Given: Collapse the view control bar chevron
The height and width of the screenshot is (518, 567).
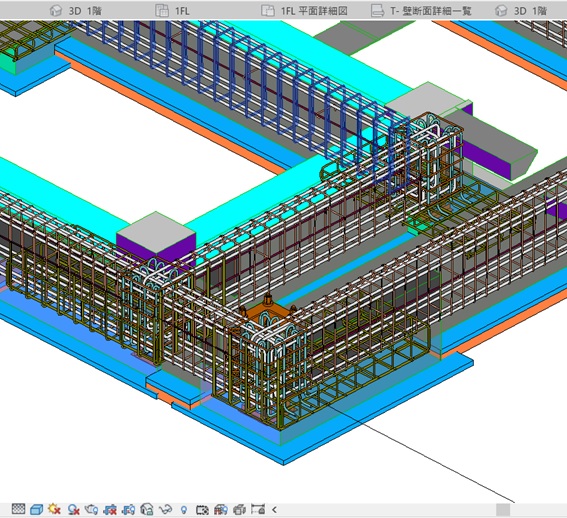Looking at the screenshot, I should pyautogui.click(x=274, y=510).
